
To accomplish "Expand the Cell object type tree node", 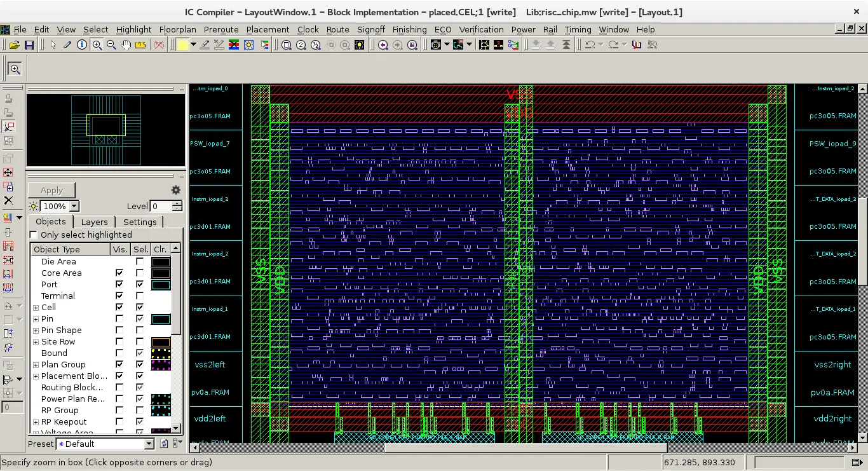I will pos(36,308).
